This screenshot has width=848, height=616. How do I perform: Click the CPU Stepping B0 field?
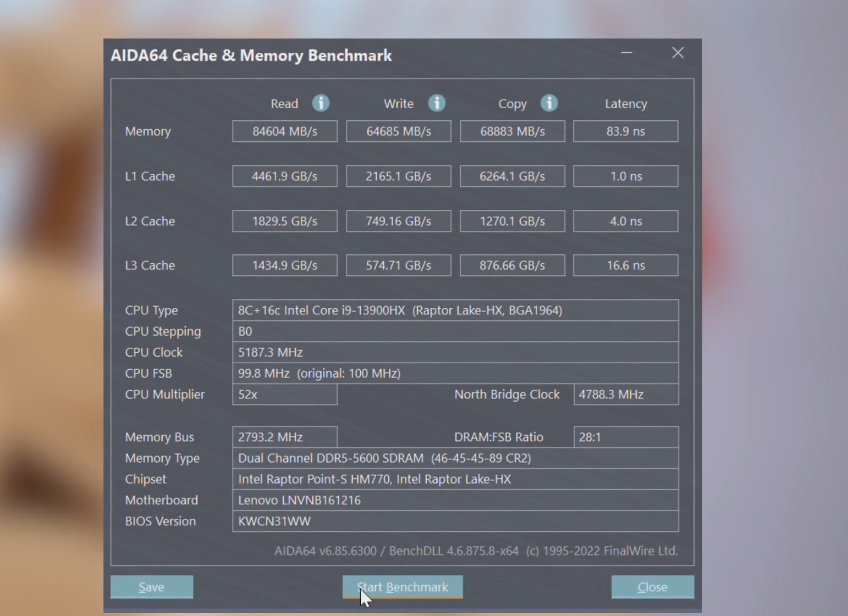(455, 331)
